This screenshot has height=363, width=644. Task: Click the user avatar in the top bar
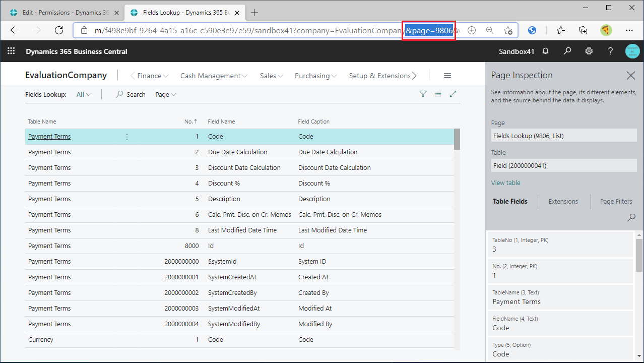click(x=632, y=51)
